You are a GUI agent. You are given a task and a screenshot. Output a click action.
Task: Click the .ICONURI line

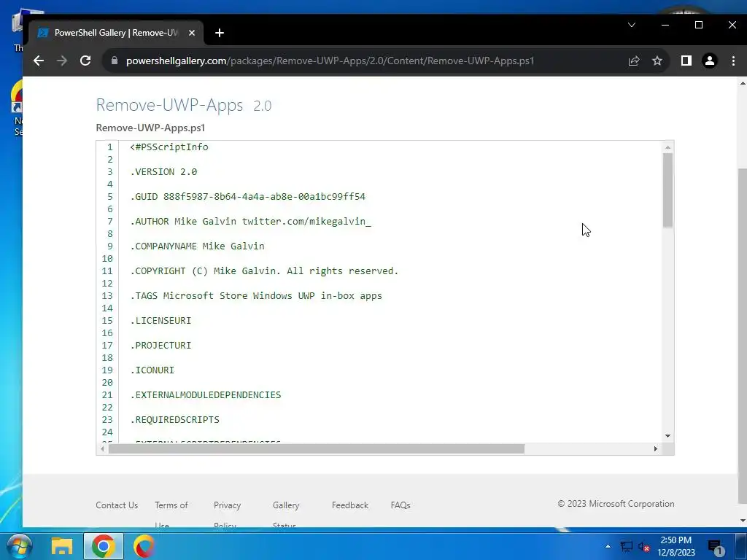click(152, 370)
